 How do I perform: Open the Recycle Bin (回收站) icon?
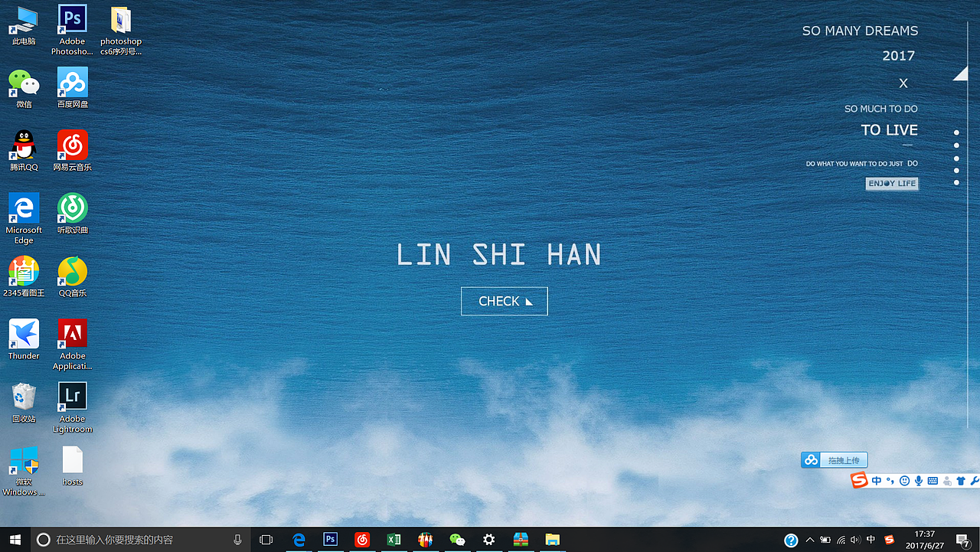tap(24, 397)
